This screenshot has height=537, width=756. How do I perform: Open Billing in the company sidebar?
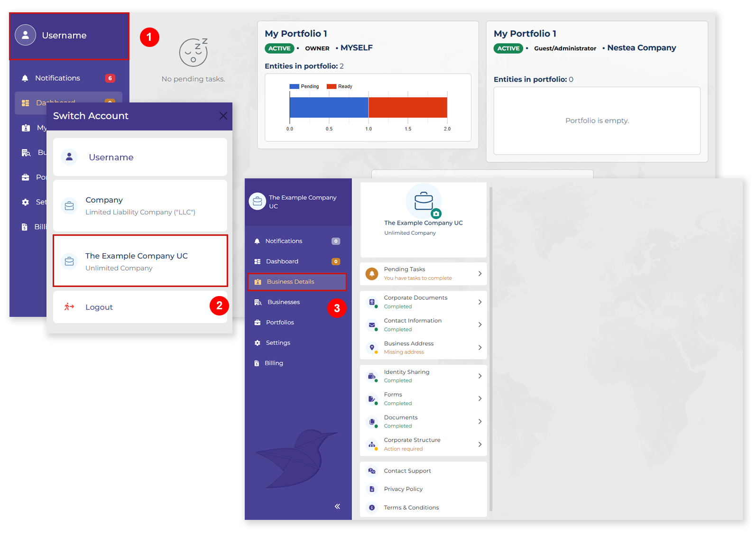(x=298, y=363)
